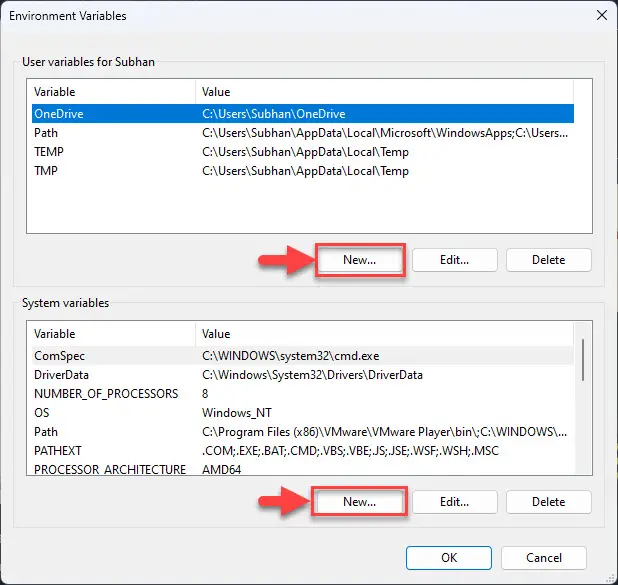Dismiss the dialog with Cancel
The width and height of the screenshot is (618, 585).
click(x=544, y=558)
